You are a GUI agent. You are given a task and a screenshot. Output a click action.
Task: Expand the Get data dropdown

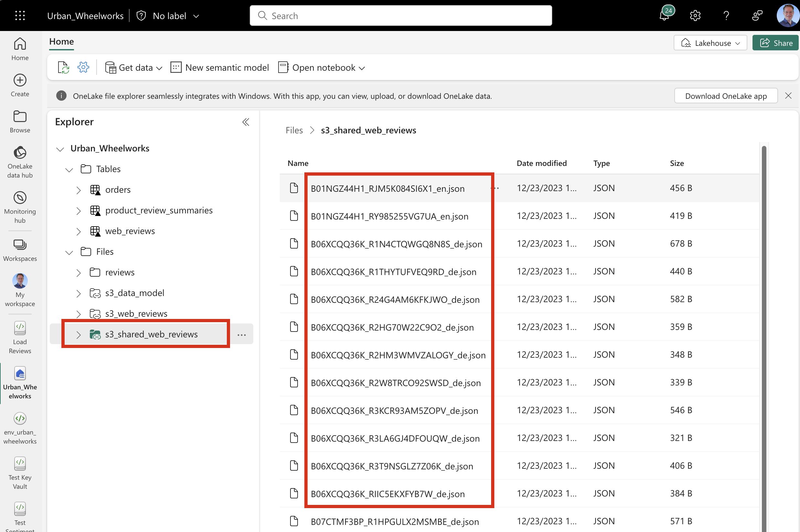pos(134,67)
